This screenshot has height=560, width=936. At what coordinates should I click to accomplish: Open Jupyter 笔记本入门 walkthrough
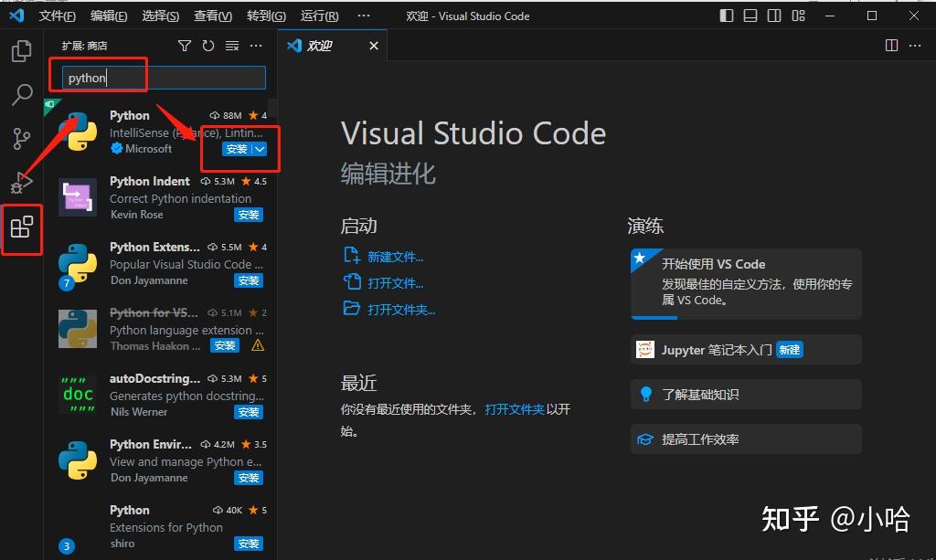pos(746,350)
